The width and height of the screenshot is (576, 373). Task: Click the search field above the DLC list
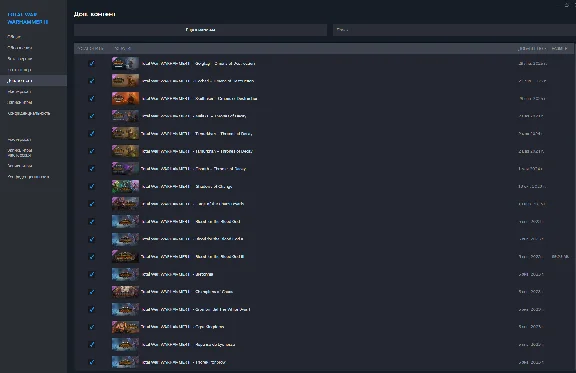pos(454,30)
